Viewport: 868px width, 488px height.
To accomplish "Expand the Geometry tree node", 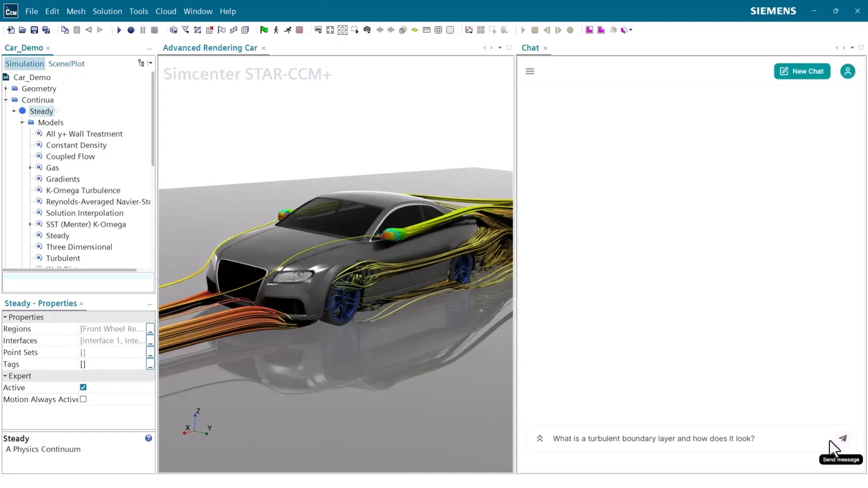I will [x=6, y=88].
